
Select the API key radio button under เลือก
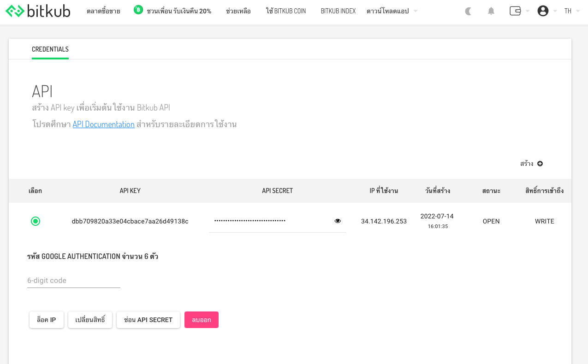pos(35,221)
